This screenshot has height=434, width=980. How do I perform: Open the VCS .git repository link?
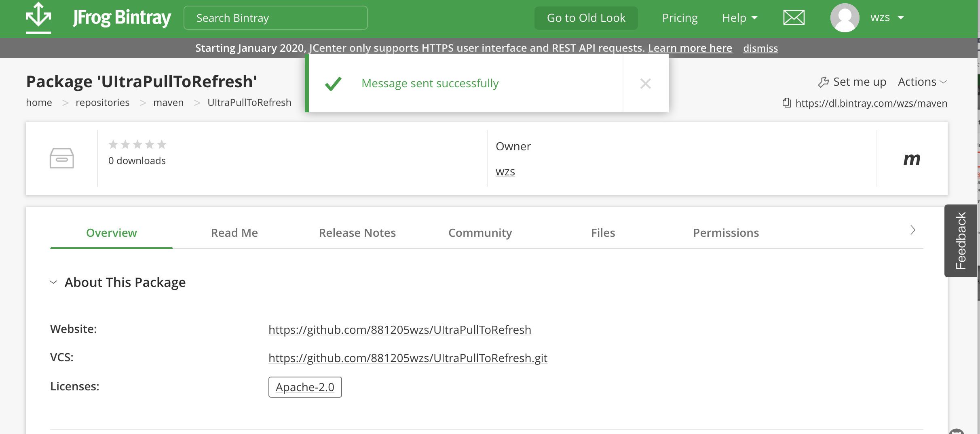tap(408, 358)
